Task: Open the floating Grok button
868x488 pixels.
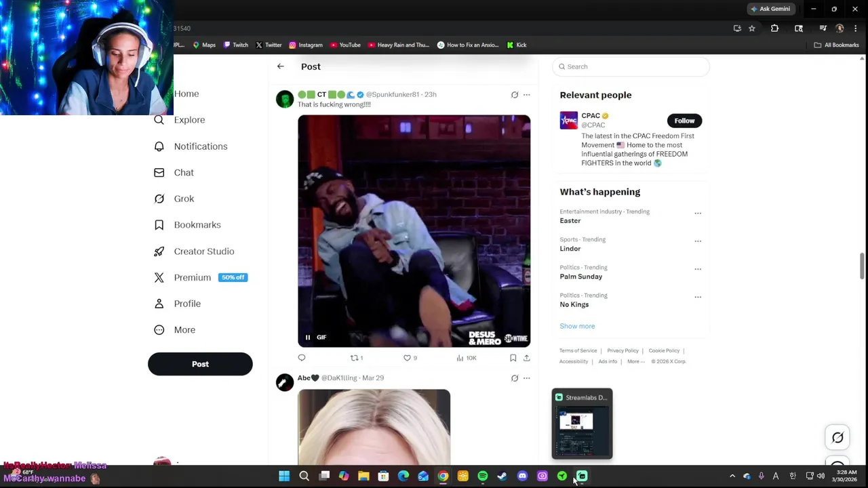Action: pos(837,438)
